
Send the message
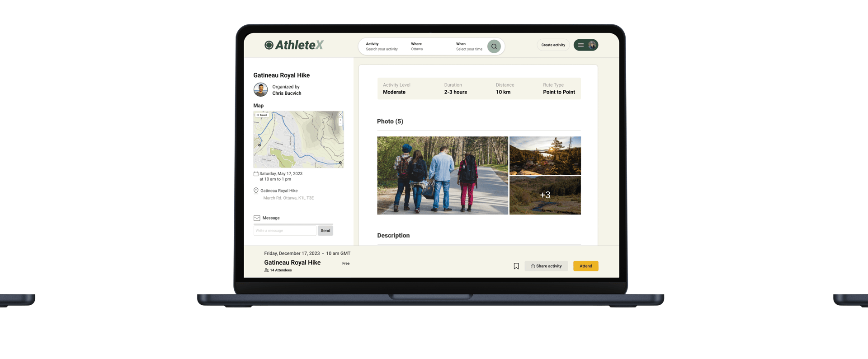325,230
